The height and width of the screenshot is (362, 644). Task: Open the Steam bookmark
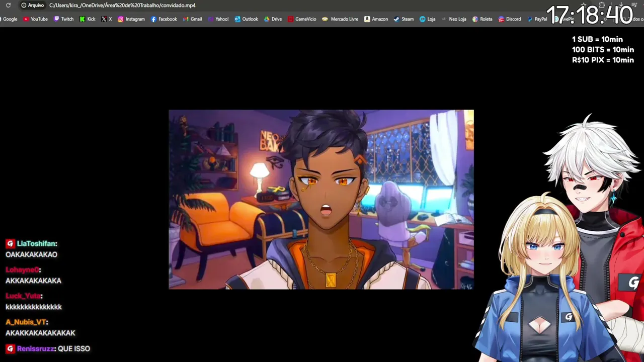[404, 19]
